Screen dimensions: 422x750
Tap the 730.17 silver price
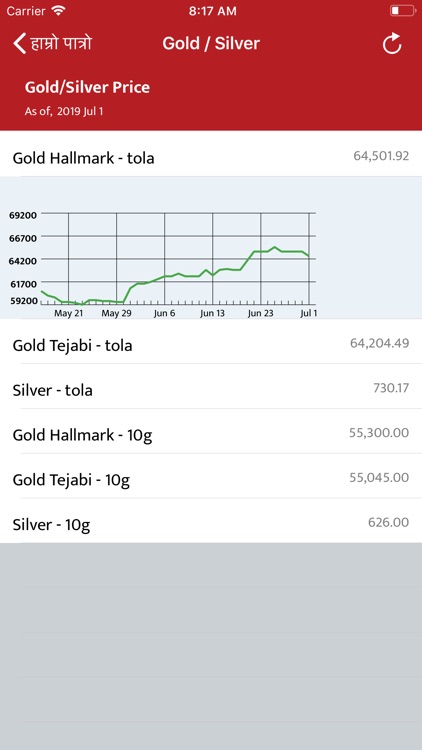click(391, 387)
